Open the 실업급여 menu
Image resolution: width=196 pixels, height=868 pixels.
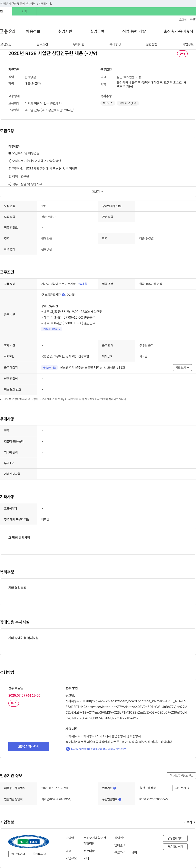[97, 31]
